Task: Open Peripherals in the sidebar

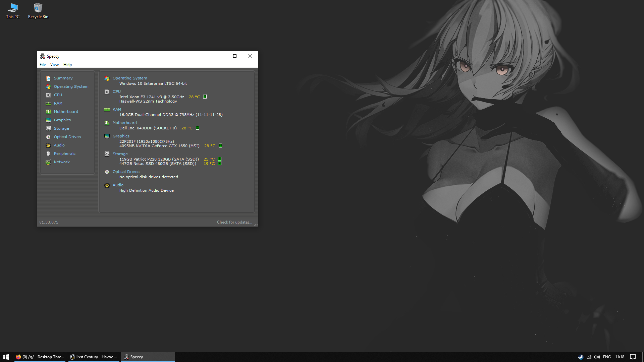Action: coord(64,154)
